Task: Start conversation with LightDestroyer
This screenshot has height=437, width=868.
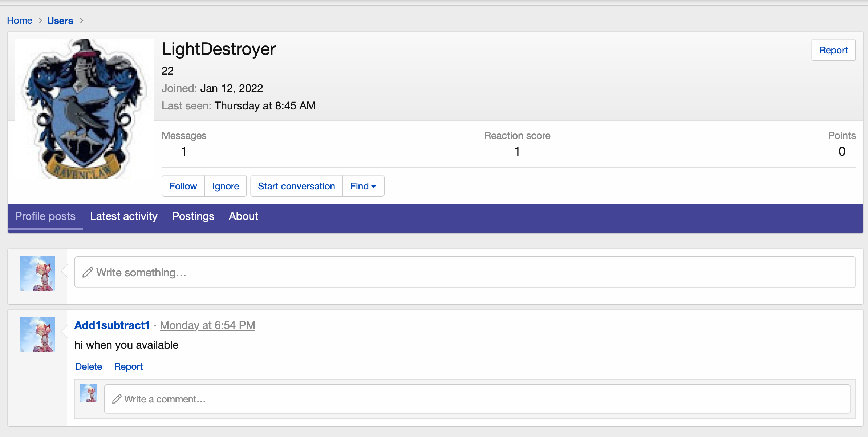Action: click(296, 186)
